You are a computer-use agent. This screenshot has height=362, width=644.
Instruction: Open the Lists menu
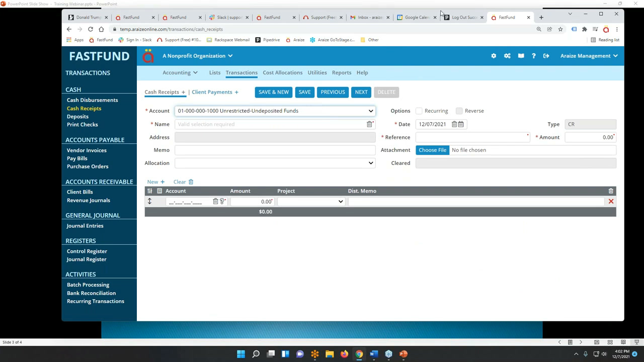click(x=215, y=72)
